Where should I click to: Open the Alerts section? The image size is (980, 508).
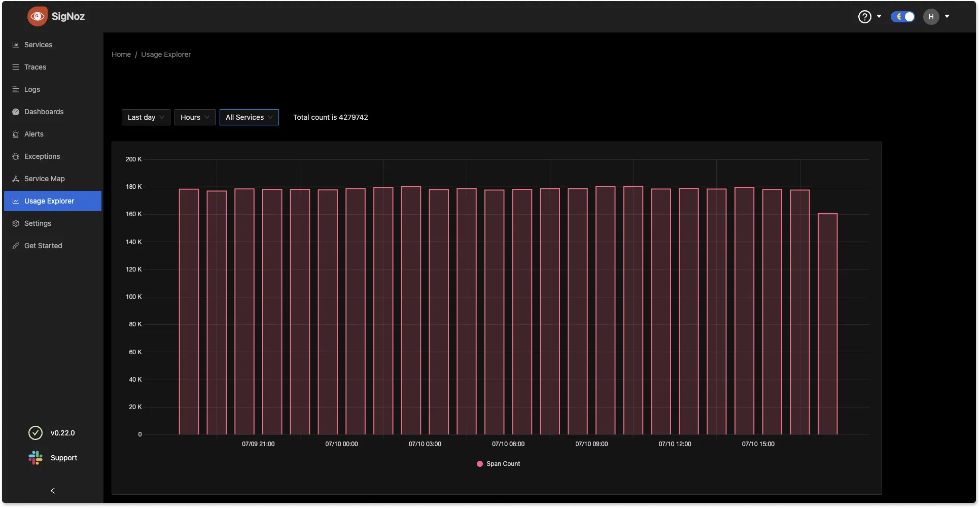(34, 133)
